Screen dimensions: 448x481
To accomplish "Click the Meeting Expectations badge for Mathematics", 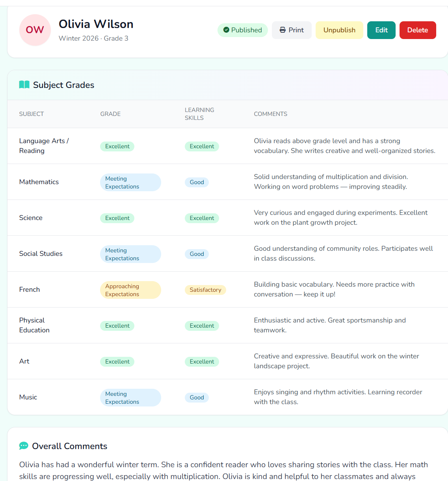I will (x=130, y=182).
